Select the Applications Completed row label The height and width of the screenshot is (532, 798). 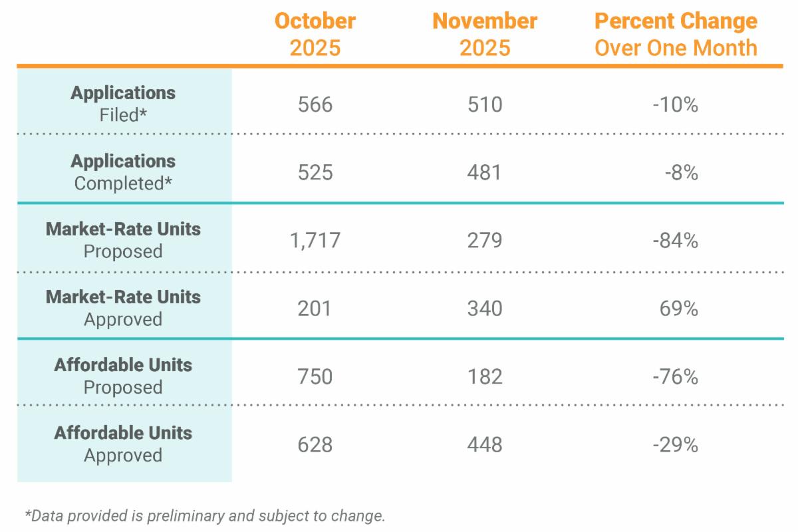point(124,172)
